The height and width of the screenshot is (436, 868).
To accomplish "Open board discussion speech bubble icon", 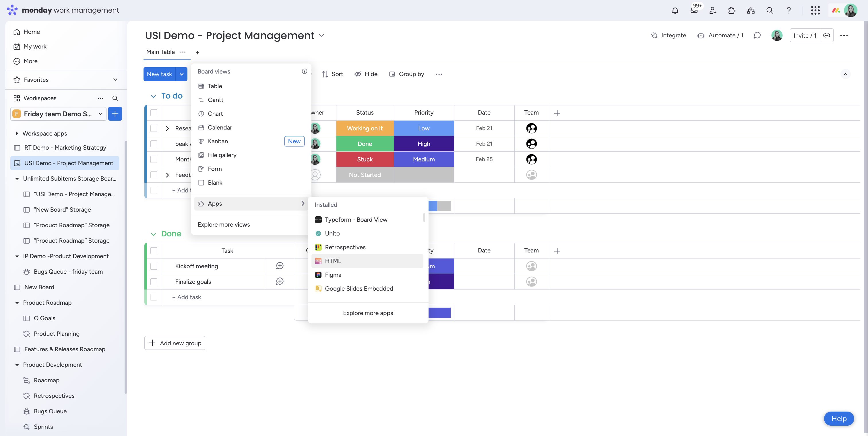I will tap(757, 35).
